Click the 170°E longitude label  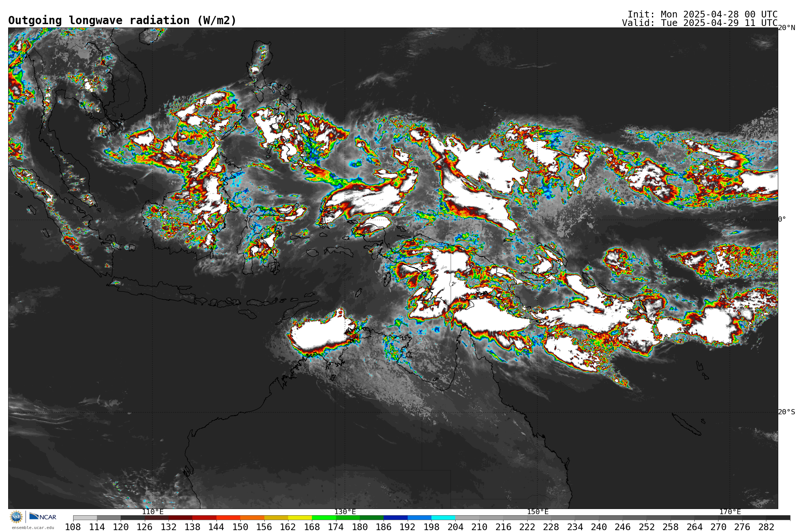coord(730,512)
